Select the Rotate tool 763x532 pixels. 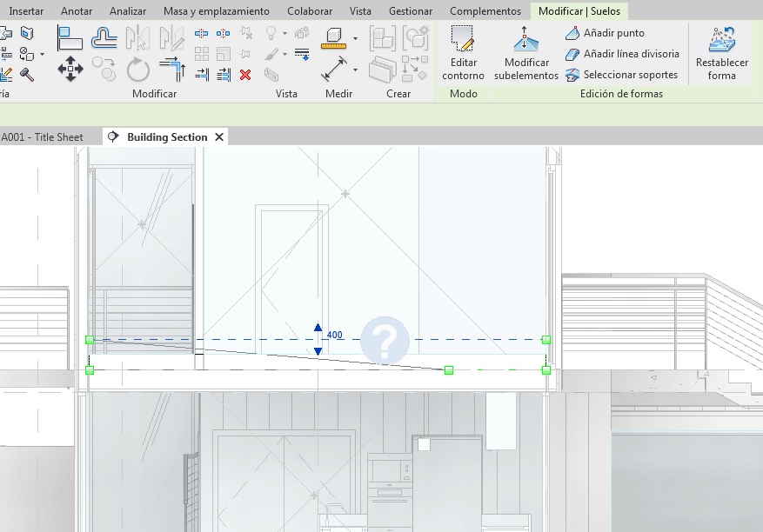(137, 70)
